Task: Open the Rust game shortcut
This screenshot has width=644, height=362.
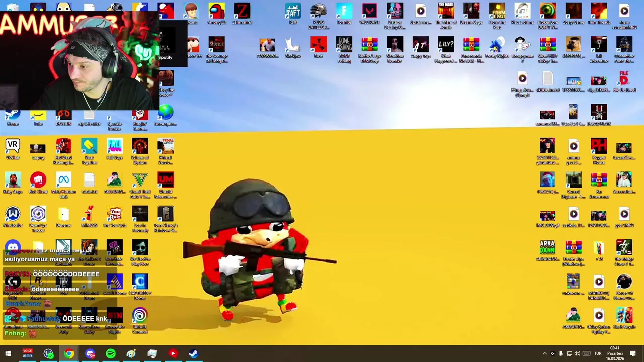Action: click(318, 48)
